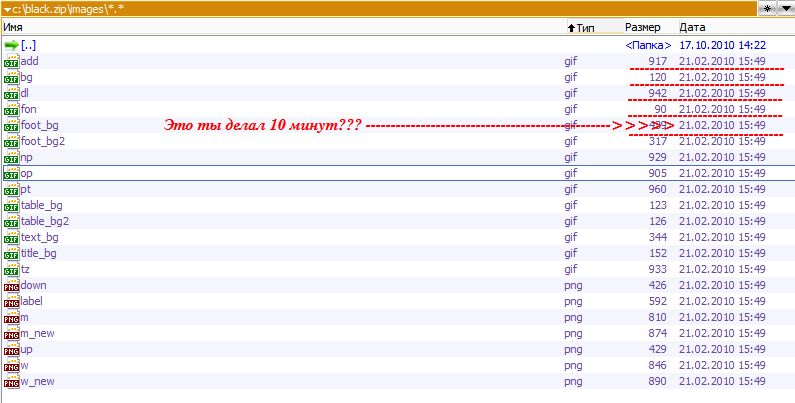795x403 pixels.
Task: Select the file named op
Action: [x=27, y=173]
